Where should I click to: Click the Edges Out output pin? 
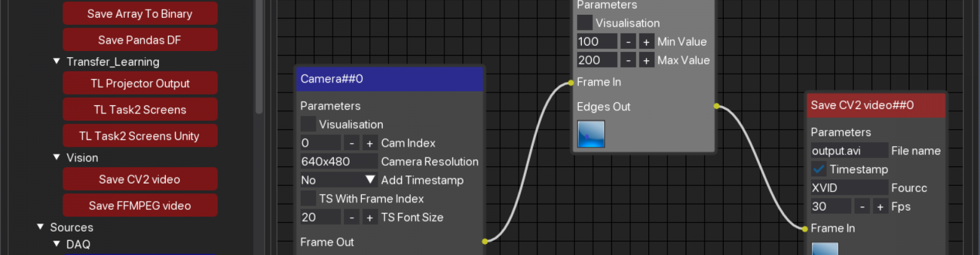point(717,106)
